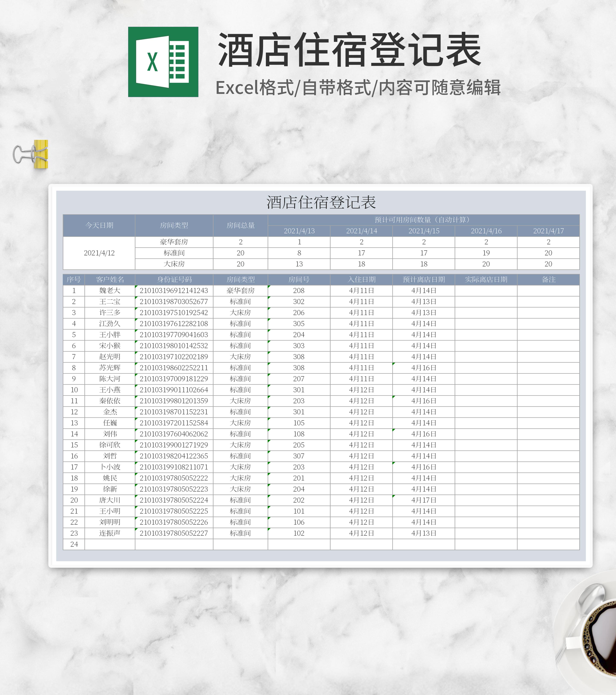Screen dimensions: 616x695
Task: Select ID number cell 210103198703052677
Action: 174,302
